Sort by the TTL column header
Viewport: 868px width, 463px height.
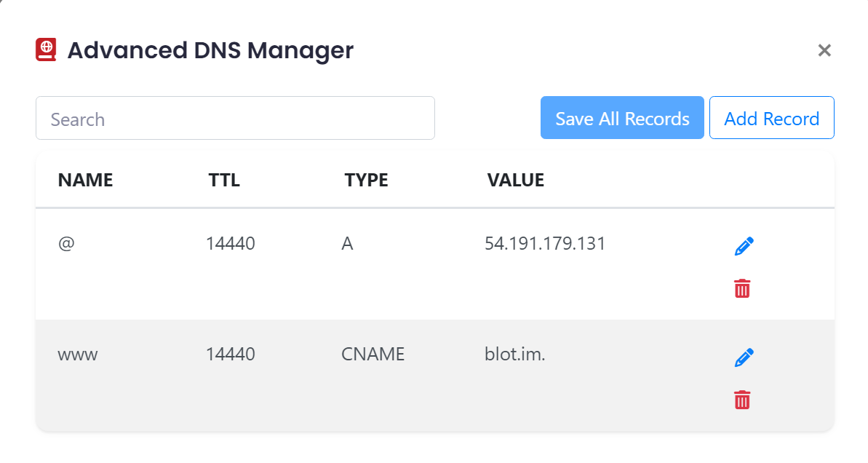pos(224,180)
